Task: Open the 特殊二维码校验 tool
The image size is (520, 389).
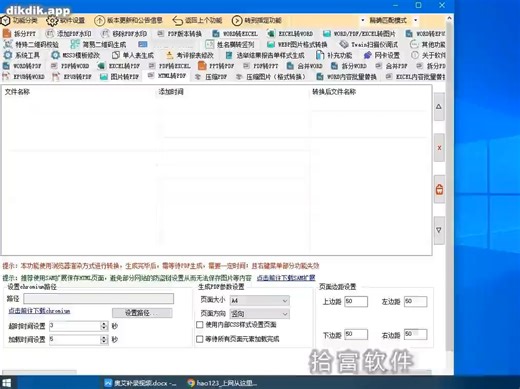Action: 31,44
